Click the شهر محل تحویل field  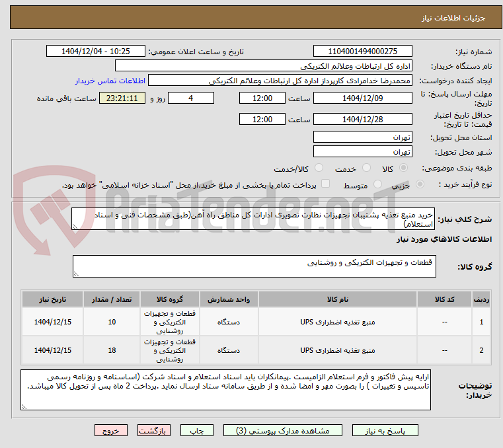pos(362,152)
